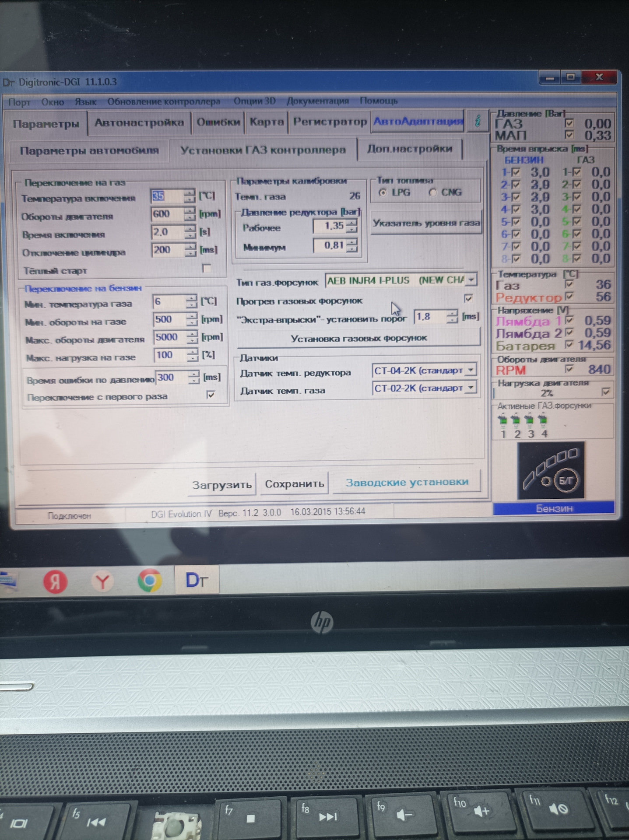Click the Б/Г fuel switch indicator image

pos(551,470)
